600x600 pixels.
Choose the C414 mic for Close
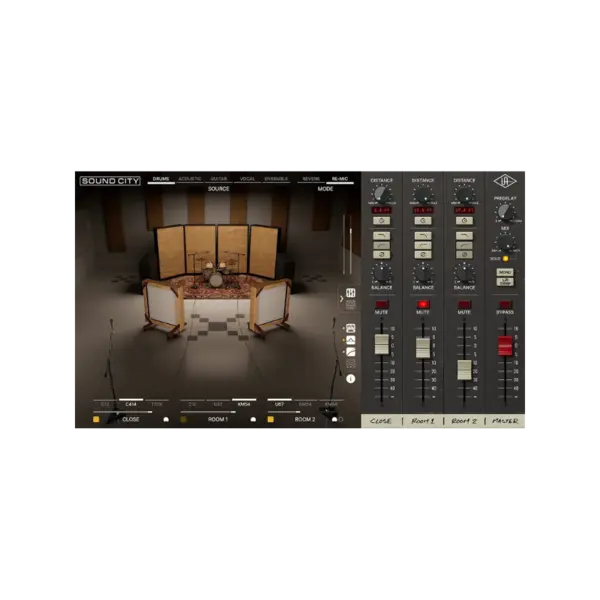click(131, 404)
